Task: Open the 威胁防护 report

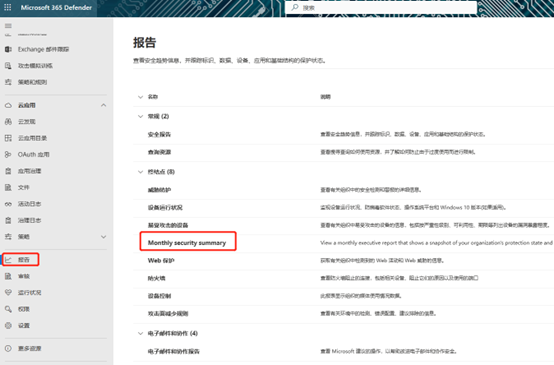Action: coord(159,190)
